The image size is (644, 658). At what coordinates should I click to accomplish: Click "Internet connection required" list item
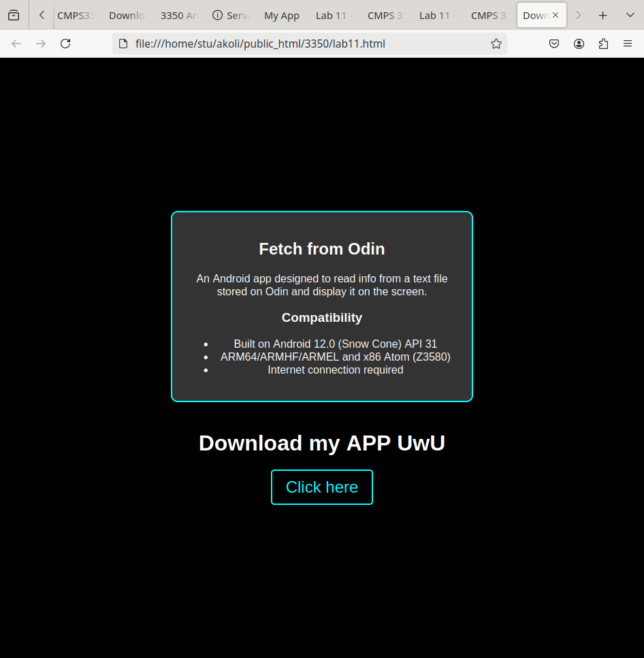coord(336,370)
